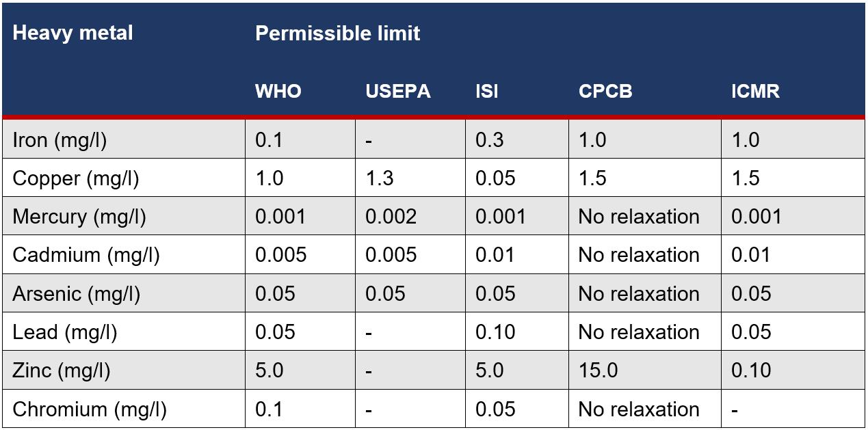
Task: Select Copper's USEPA value 1.3
Action: click(380, 178)
